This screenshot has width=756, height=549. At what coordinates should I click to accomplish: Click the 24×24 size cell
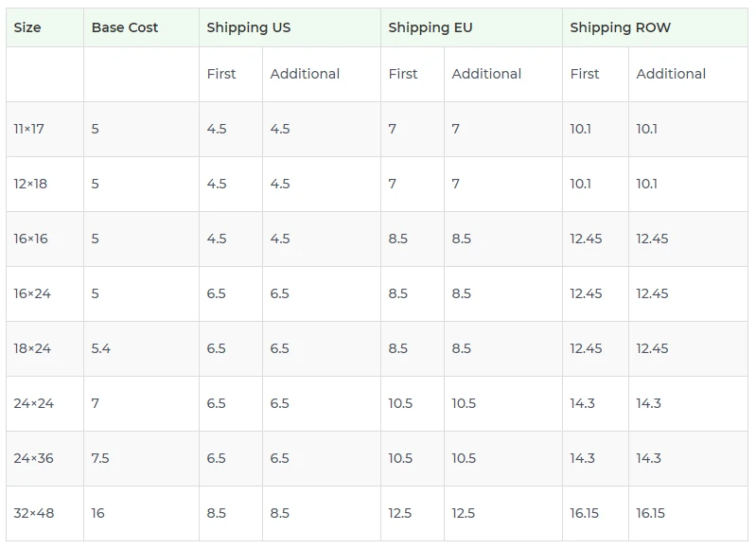pos(34,403)
